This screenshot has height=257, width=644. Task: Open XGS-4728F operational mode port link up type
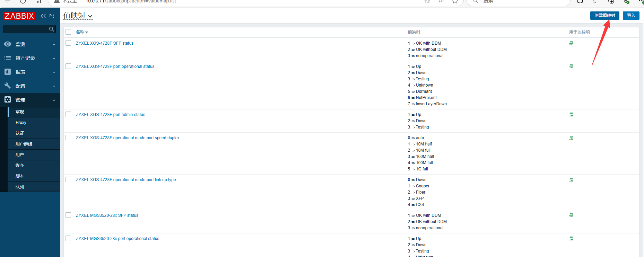click(x=126, y=180)
